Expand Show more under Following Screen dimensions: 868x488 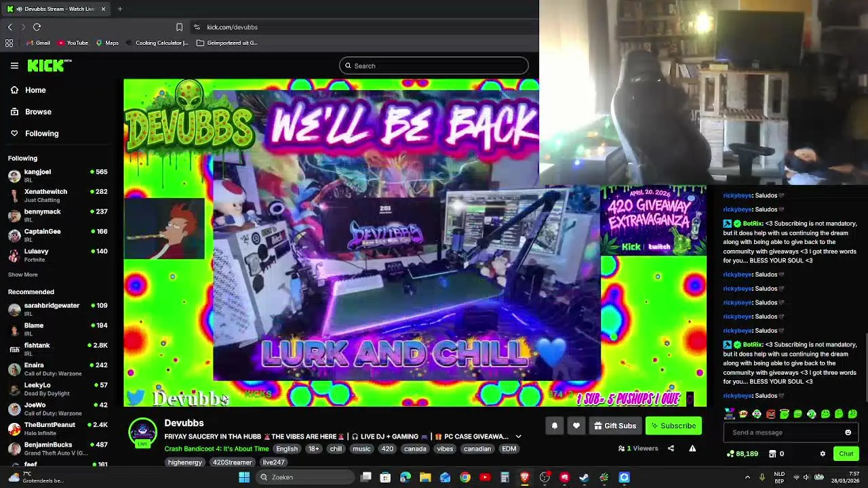pyautogui.click(x=22, y=274)
